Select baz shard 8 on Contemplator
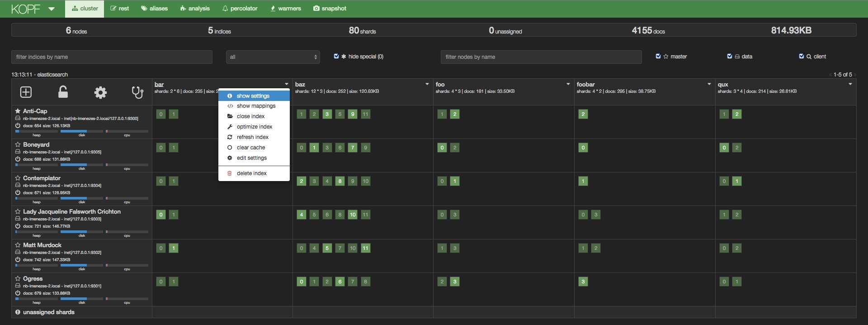 coord(340,181)
